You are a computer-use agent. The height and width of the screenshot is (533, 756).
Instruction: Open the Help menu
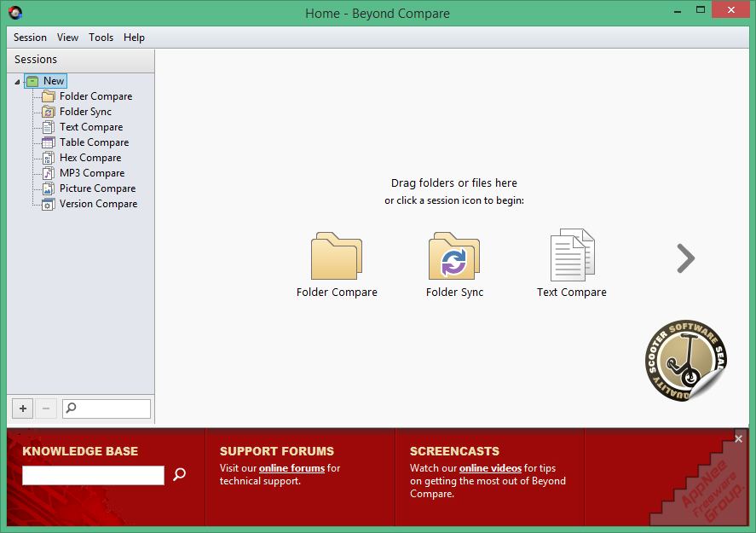(x=134, y=38)
